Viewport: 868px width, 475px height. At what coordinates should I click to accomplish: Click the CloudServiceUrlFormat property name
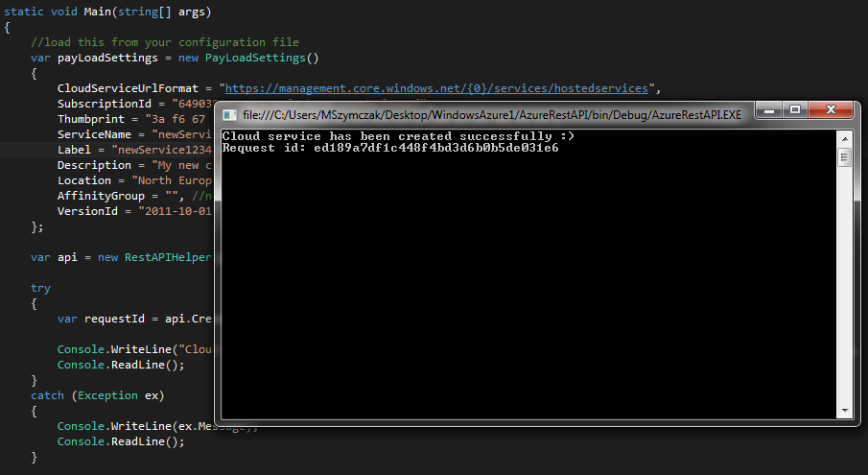click(128, 88)
